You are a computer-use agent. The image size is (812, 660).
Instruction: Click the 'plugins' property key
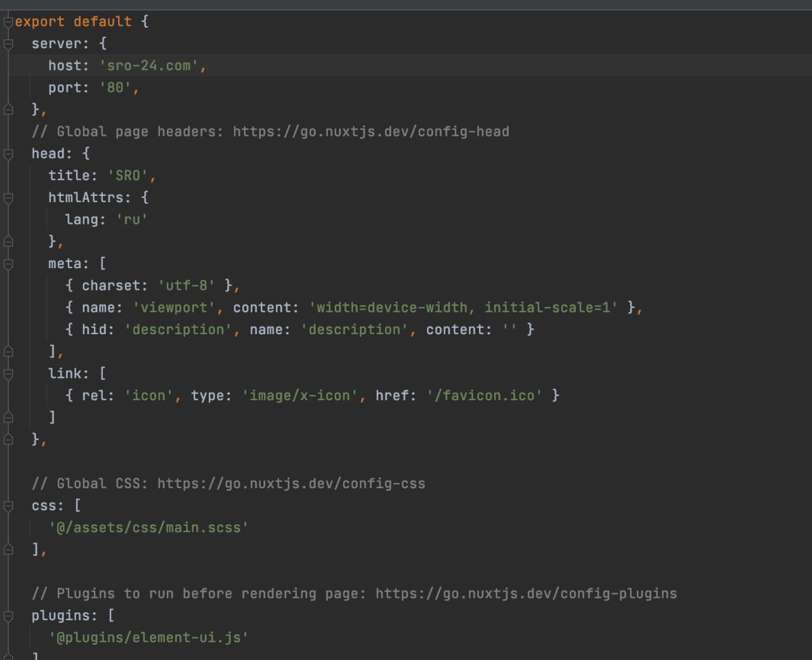click(x=60, y=616)
